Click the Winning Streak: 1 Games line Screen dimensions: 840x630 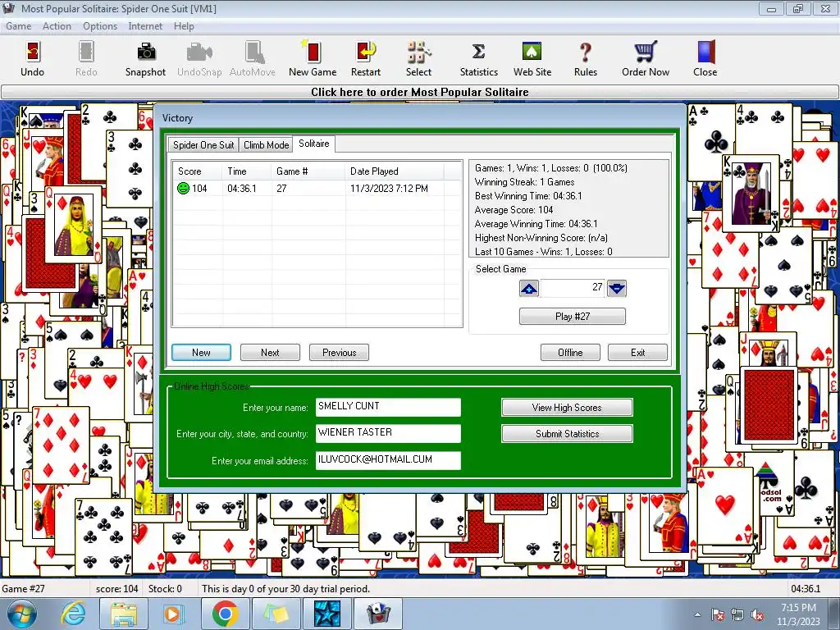pos(524,182)
